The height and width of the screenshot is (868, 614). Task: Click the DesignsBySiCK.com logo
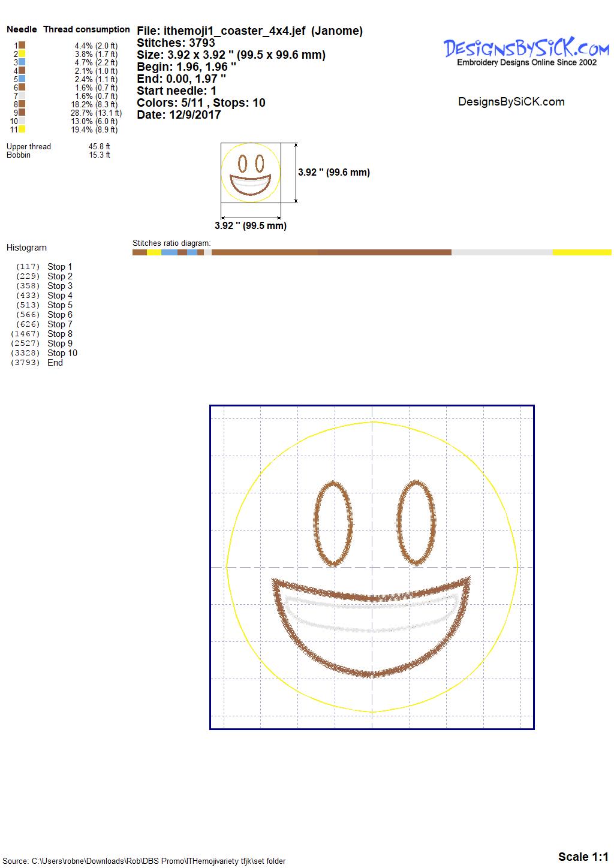[526, 52]
